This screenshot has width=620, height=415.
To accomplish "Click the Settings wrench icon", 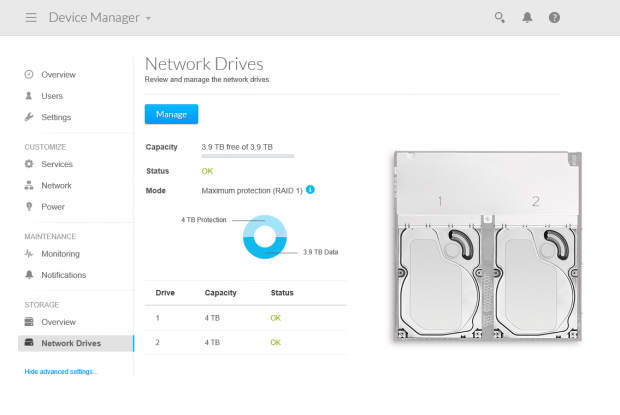I will pos(29,117).
